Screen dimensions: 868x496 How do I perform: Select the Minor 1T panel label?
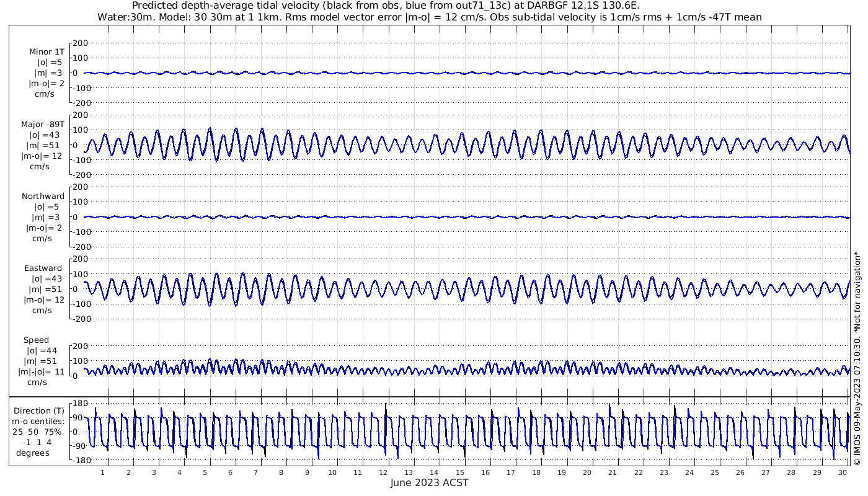[46, 52]
